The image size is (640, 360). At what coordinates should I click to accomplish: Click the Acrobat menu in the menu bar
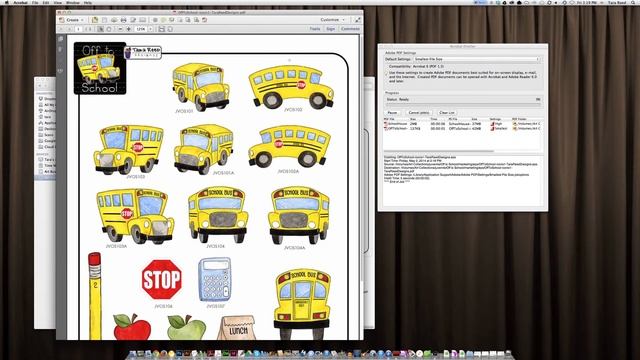point(20,2)
